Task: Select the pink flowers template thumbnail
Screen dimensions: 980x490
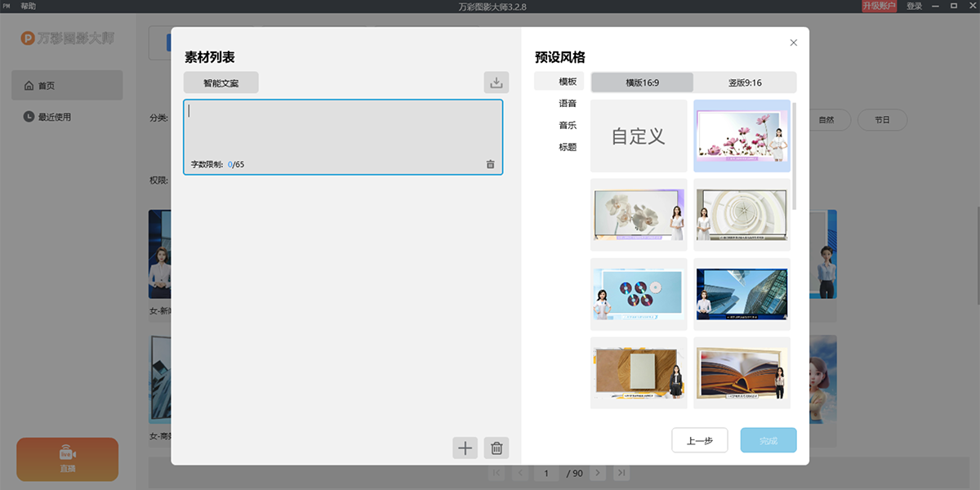Action: pyautogui.click(x=742, y=136)
